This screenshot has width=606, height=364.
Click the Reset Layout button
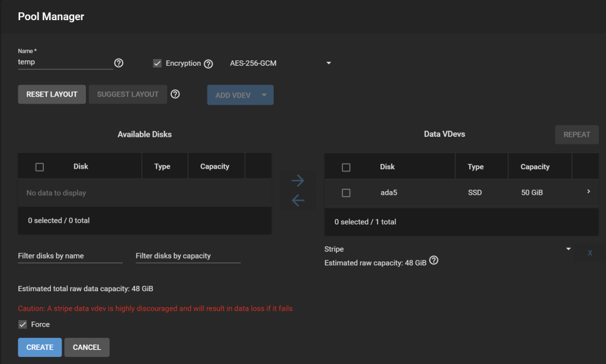(52, 95)
